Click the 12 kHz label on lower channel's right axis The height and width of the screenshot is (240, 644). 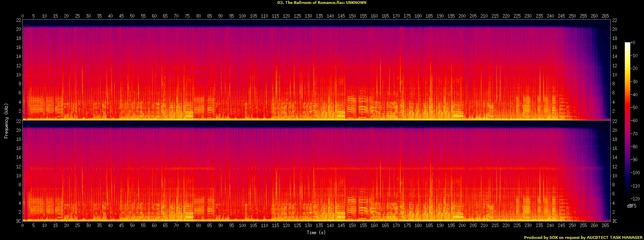614,167
